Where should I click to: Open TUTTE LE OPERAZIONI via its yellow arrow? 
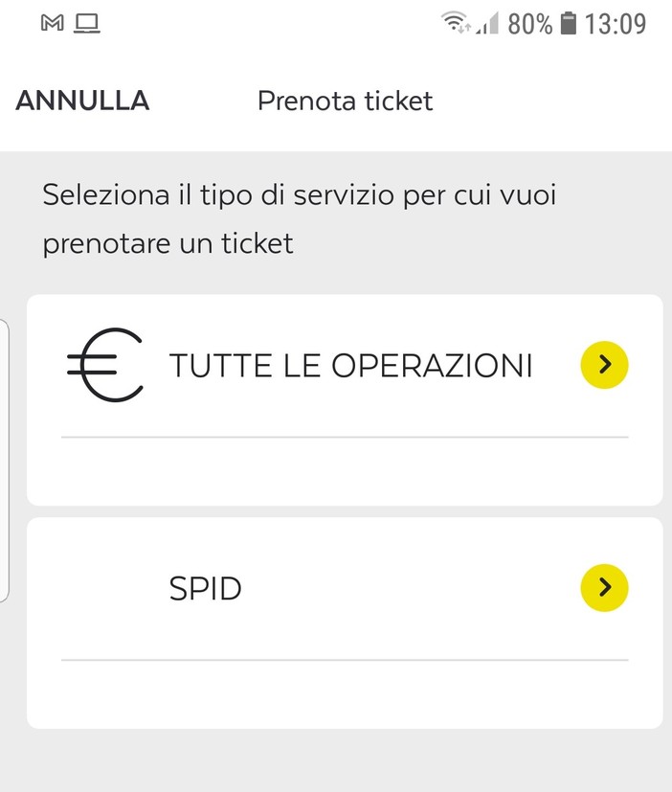[604, 365]
